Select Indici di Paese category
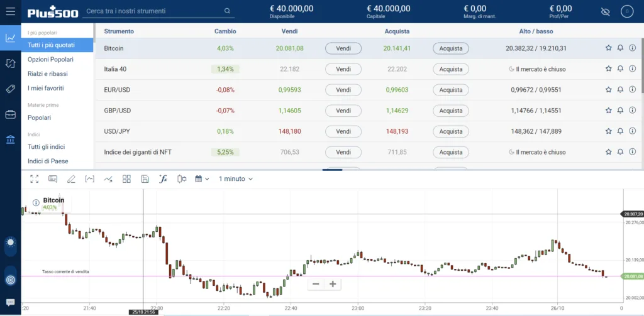The width and height of the screenshot is (644, 316). tap(48, 161)
